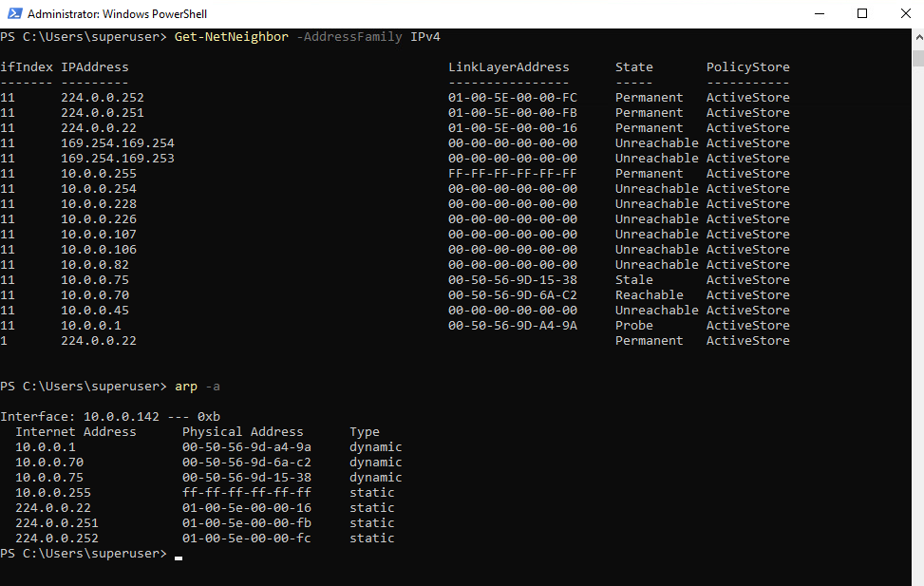Screen dimensions: 924x586
Task: Click the Get-NetNeighbor command text
Action: [232, 36]
